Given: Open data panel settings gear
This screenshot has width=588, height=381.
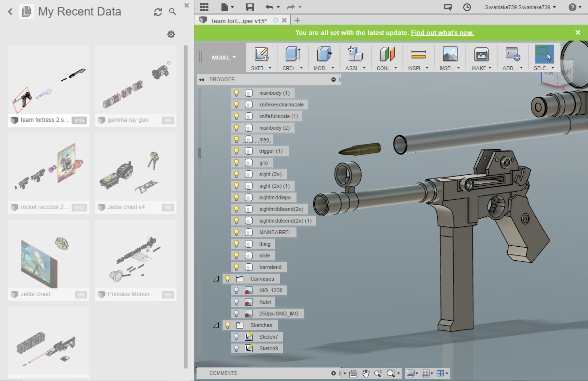Looking at the screenshot, I should [x=171, y=34].
